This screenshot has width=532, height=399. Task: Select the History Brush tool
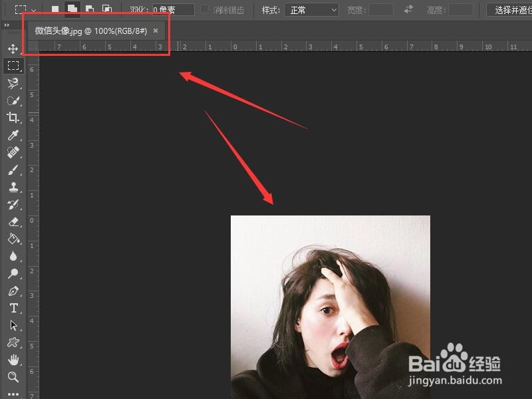coord(13,204)
